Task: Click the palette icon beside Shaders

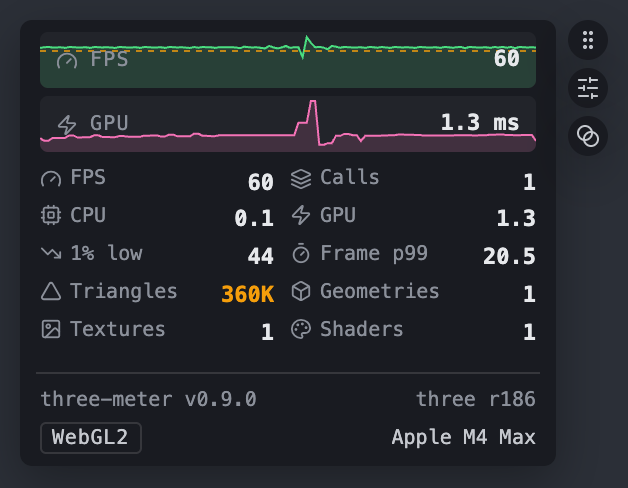Action: click(x=301, y=329)
